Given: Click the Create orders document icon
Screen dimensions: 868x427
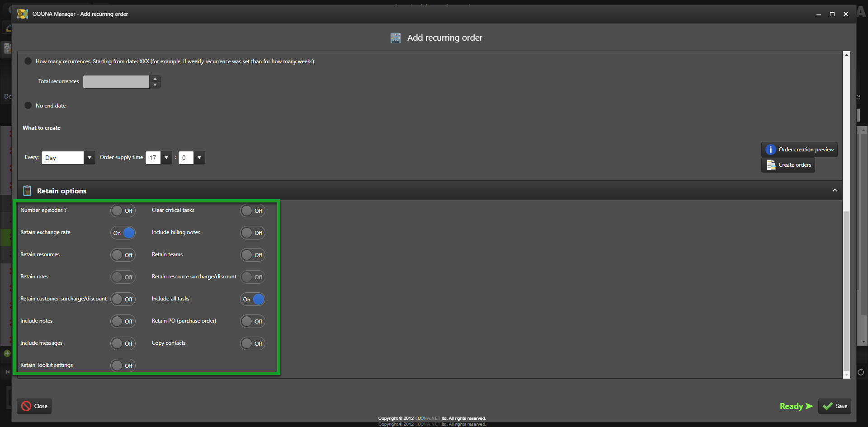Looking at the screenshot, I should point(771,165).
